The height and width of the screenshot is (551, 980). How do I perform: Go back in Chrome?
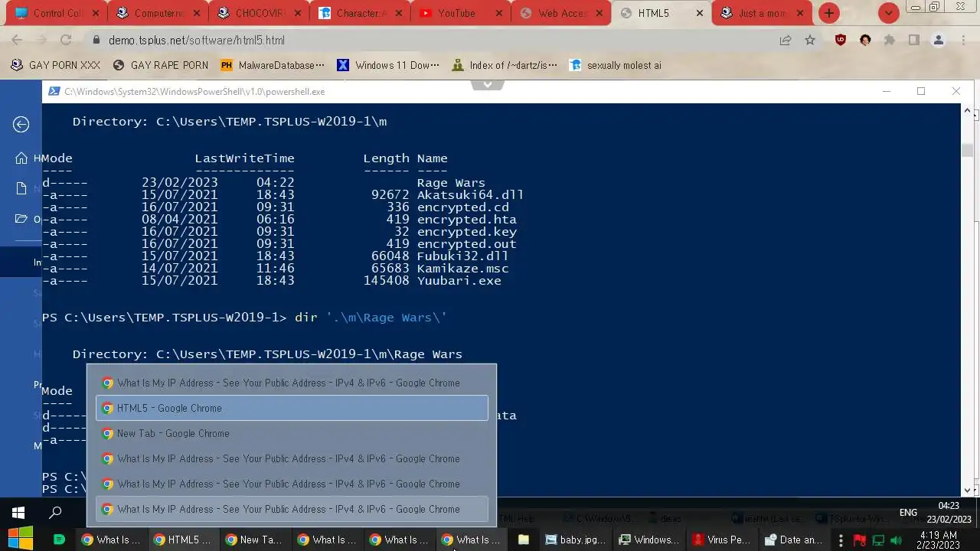pyautogui.click(x=17, y=40)
